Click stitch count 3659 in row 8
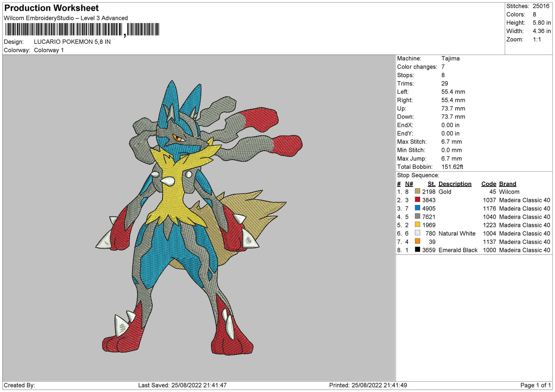The width and height of the screenshot is (555, 392). 429,250
